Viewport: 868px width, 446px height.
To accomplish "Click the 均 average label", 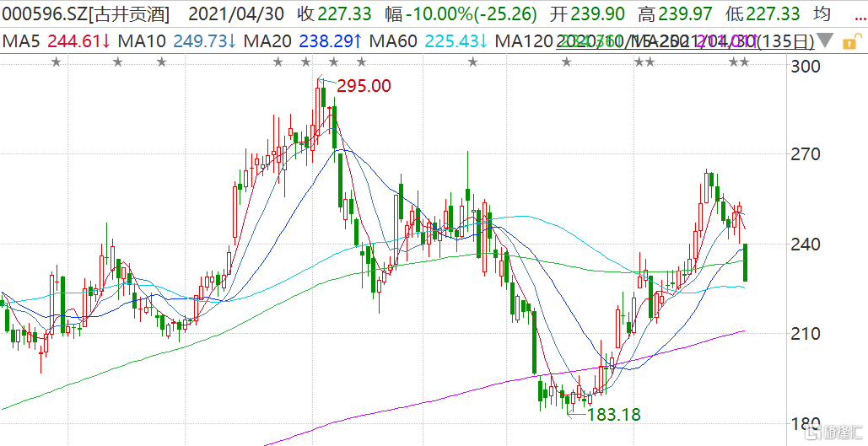I will pyautogui.click(x=822, y=14).
